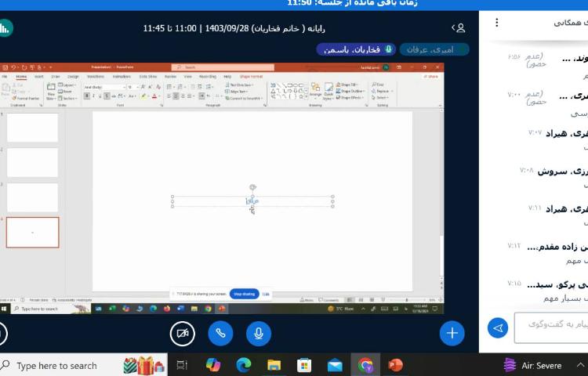Expand Section dropdown in shared PowerPoint

68,98
